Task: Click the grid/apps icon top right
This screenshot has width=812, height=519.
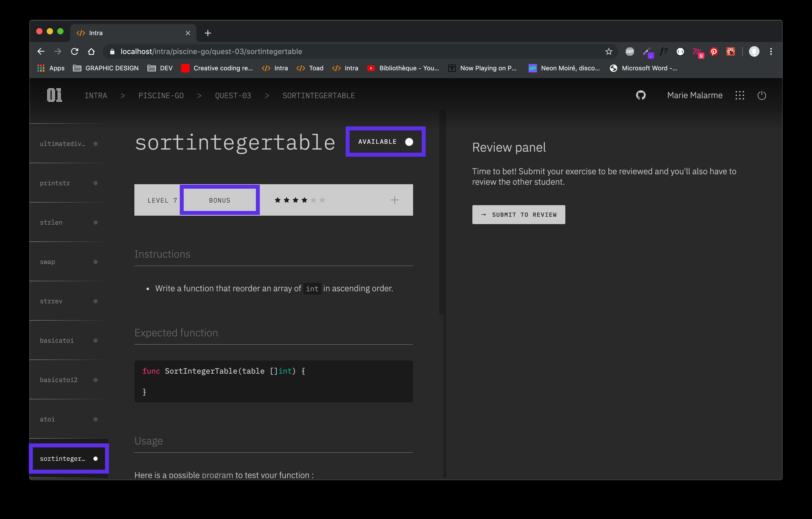Action: pos(740,95)
